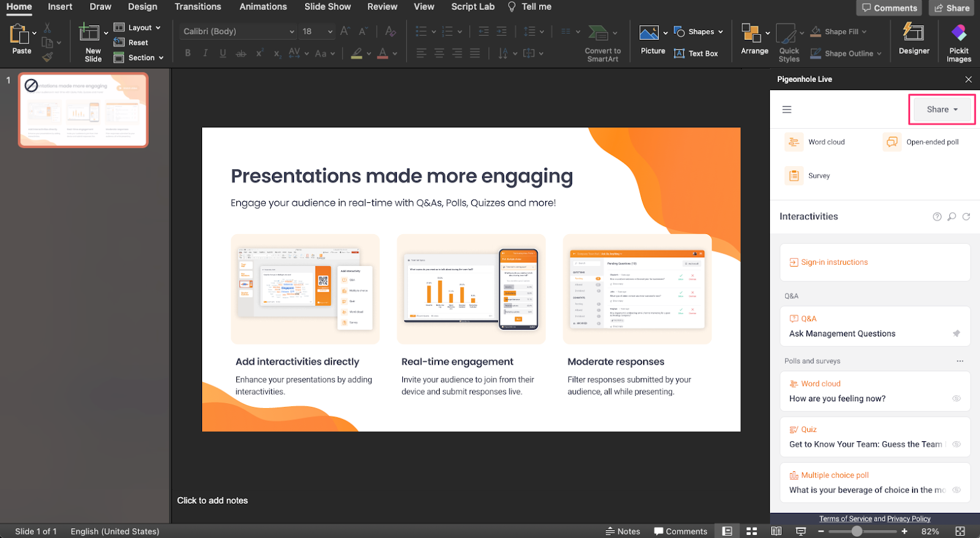
Task: Insert a Text Box from the ribbon
Action: [696, 54]
